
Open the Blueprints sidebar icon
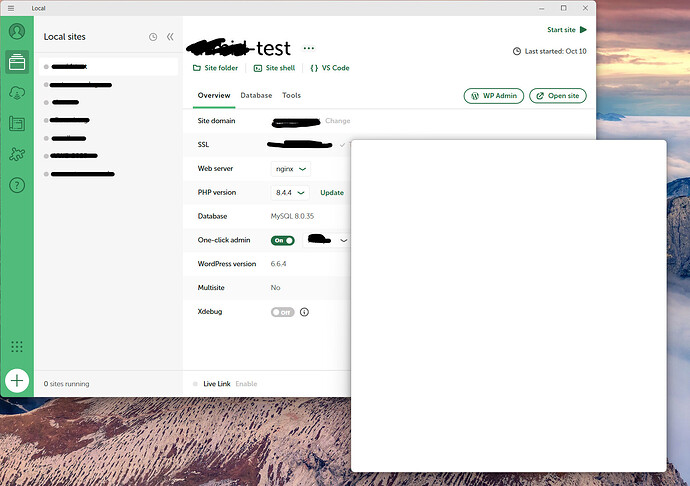(17, 124)
